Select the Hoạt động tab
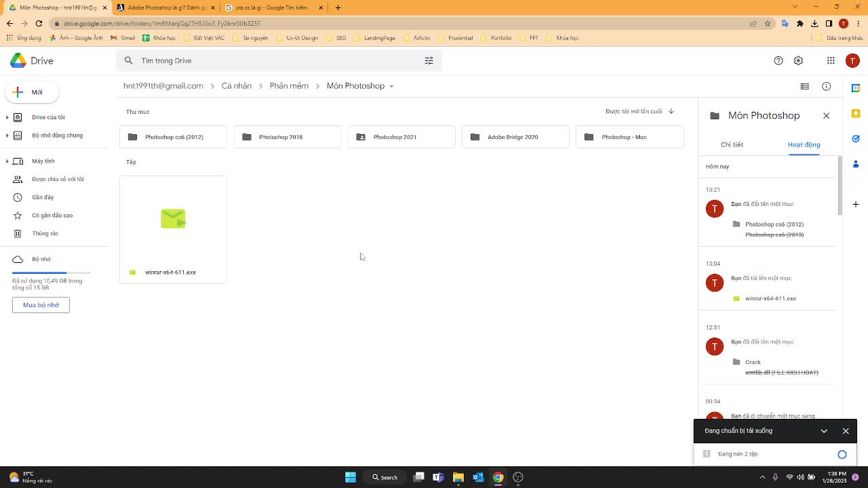The height and width of the screenshot is (488, 868). 804,144
